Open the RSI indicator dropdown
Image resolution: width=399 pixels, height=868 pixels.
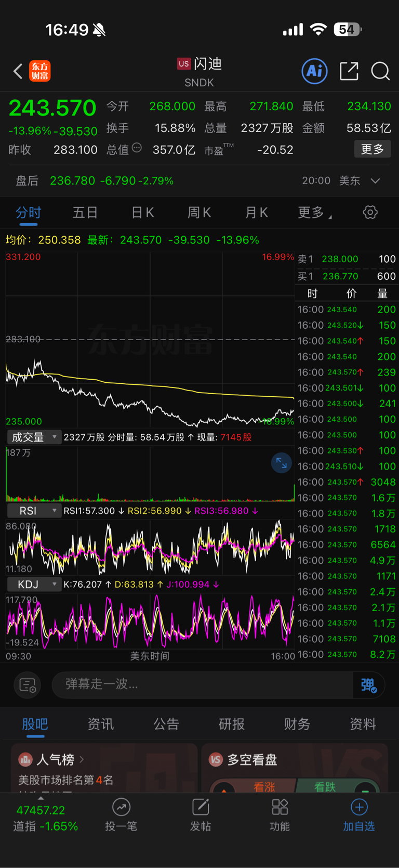click(x=34, y=511)
